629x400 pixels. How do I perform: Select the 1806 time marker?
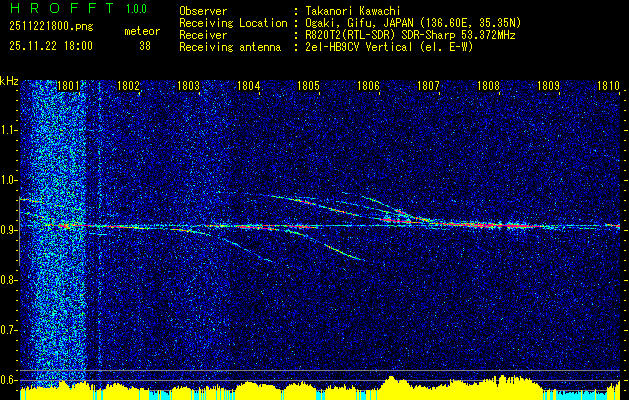[x=368, y=85]
